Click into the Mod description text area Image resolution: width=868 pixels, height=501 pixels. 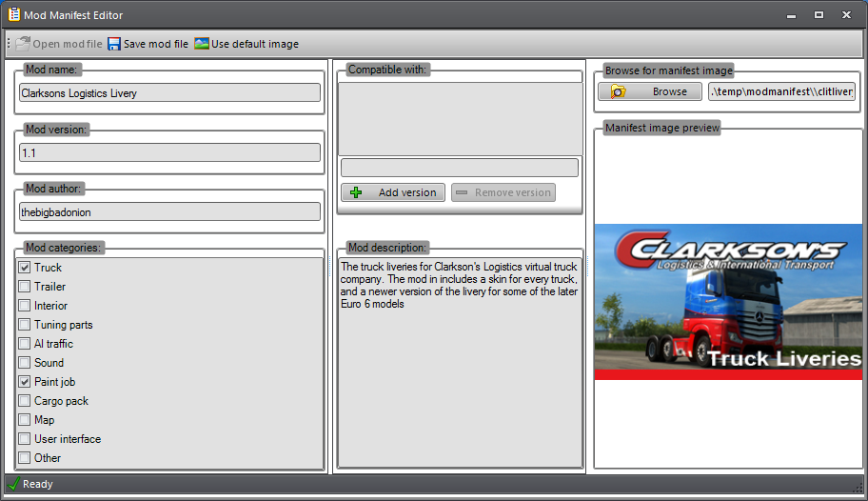(x=460, y=363)
